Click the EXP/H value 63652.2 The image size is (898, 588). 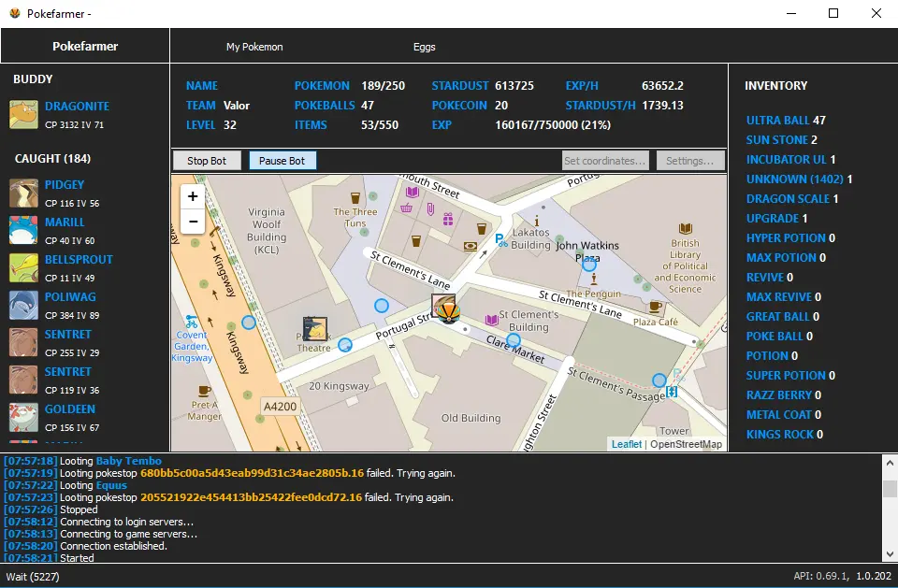tap(662, 86)
